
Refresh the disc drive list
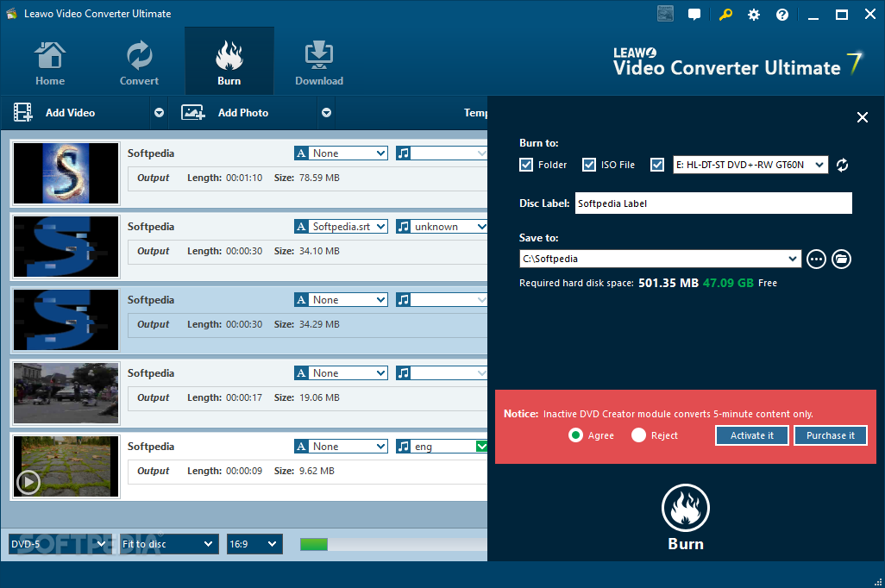(x=842, y=165)
